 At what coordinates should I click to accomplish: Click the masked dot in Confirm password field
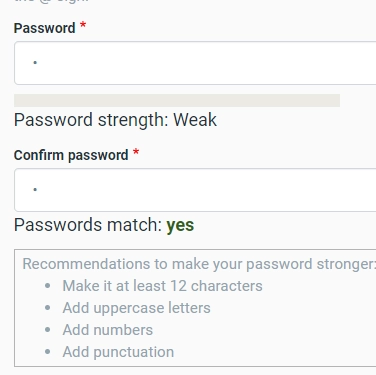pyautogui.click(x=35, y=189)
